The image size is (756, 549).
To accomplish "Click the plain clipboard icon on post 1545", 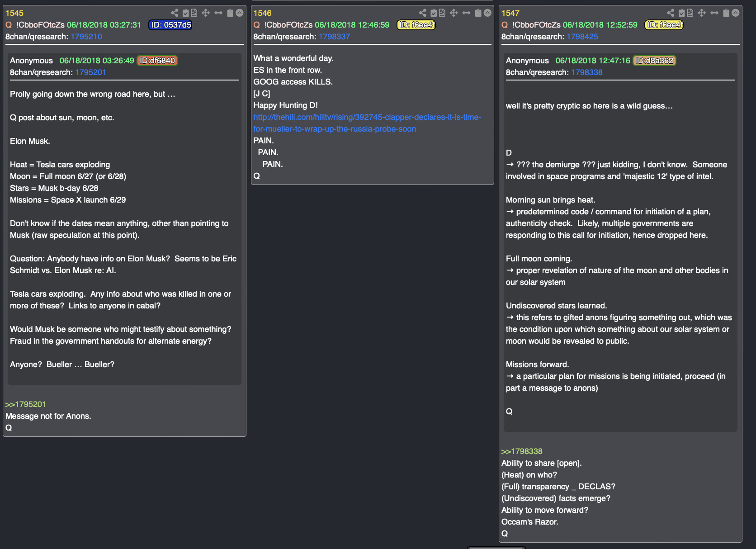I will point(230,13).
